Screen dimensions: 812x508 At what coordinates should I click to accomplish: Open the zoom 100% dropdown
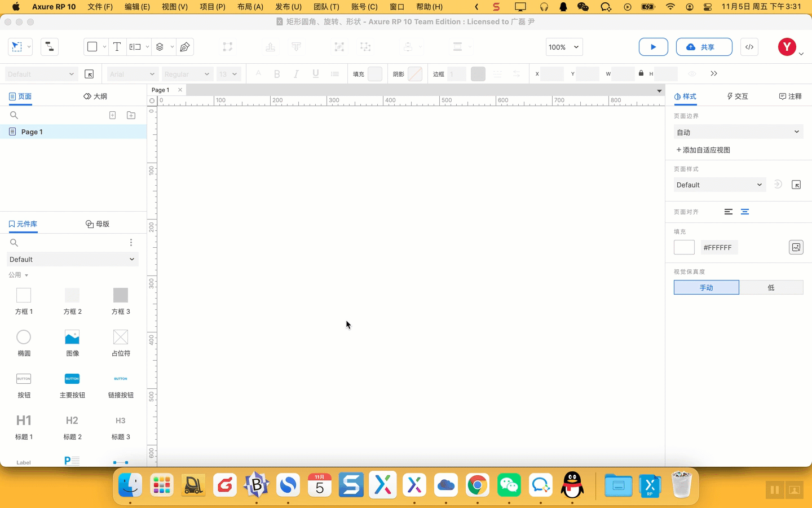tap(564, 47)
